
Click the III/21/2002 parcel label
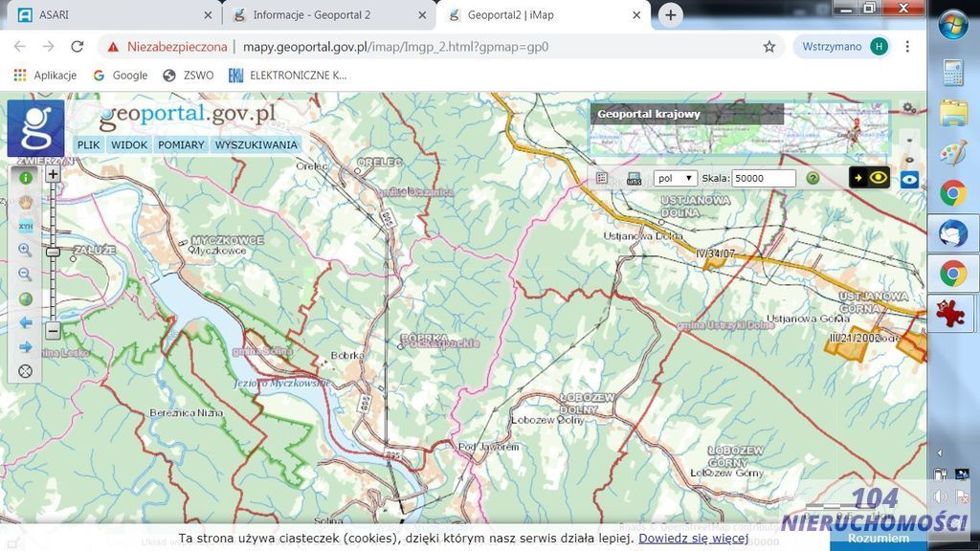click(855, 338)
